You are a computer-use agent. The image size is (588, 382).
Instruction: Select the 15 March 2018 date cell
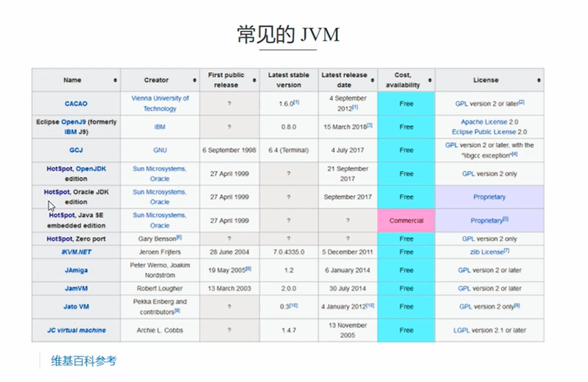pyautogui.click(x=348, y=127)
